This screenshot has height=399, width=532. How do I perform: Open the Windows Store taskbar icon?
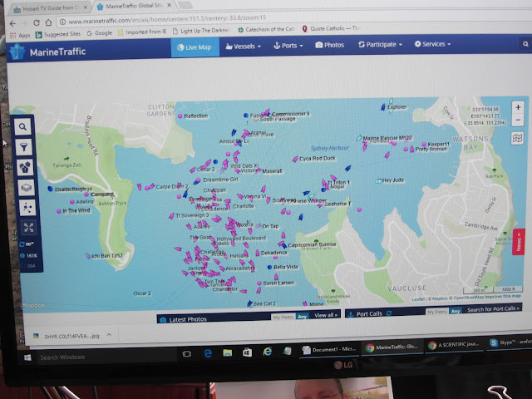coord(248,352)
